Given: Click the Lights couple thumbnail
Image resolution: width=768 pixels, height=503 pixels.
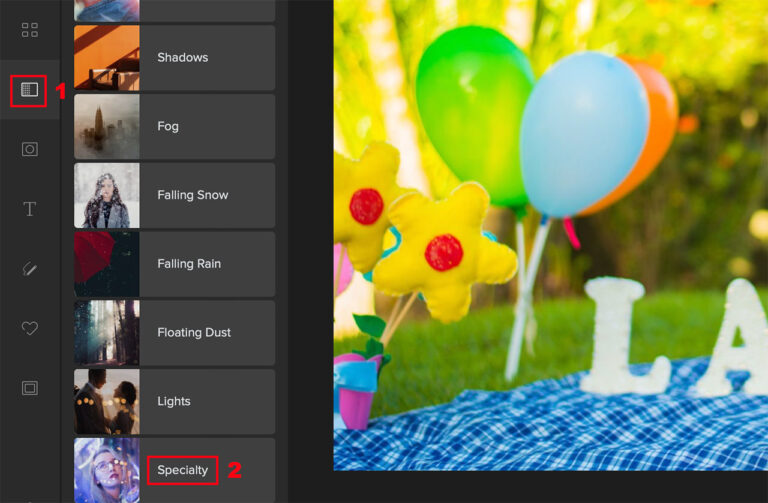Looking at the screenshot, I should (x=107, y=402).
